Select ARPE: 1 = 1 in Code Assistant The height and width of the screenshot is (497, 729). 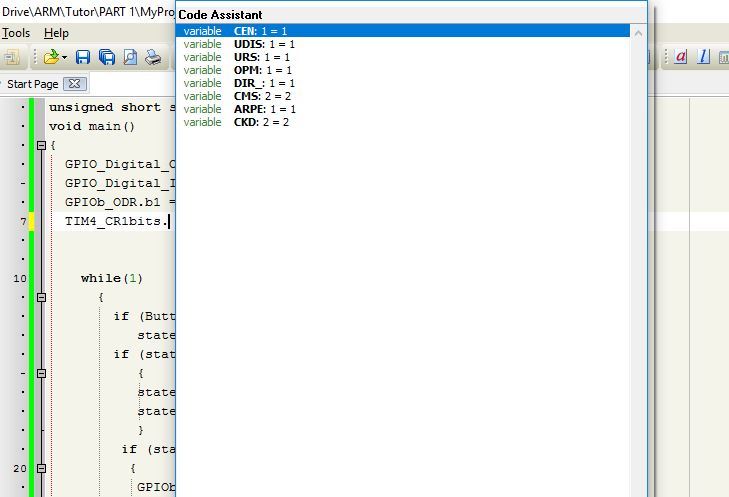(403, 109)
